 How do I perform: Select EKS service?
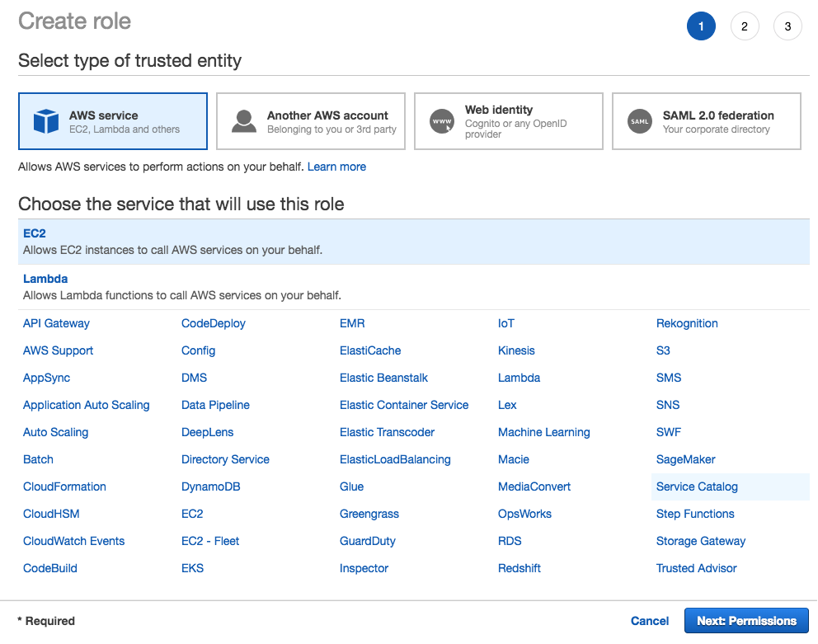tap(192, 568)
